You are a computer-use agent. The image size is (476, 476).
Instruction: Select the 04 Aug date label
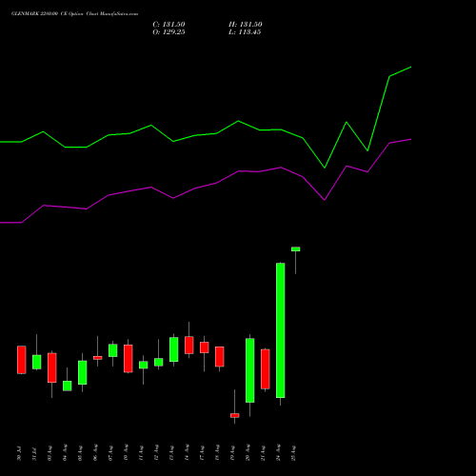65,453
